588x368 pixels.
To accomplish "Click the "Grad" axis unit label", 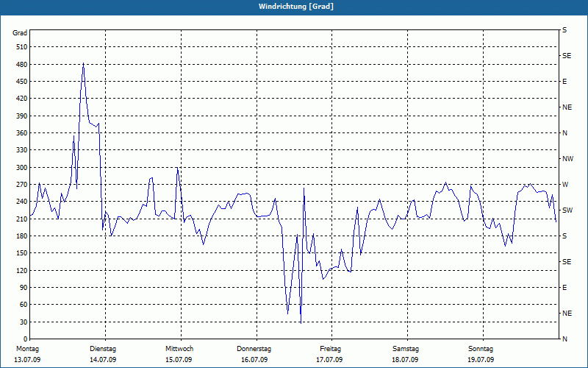I will (x=20, y=33).
